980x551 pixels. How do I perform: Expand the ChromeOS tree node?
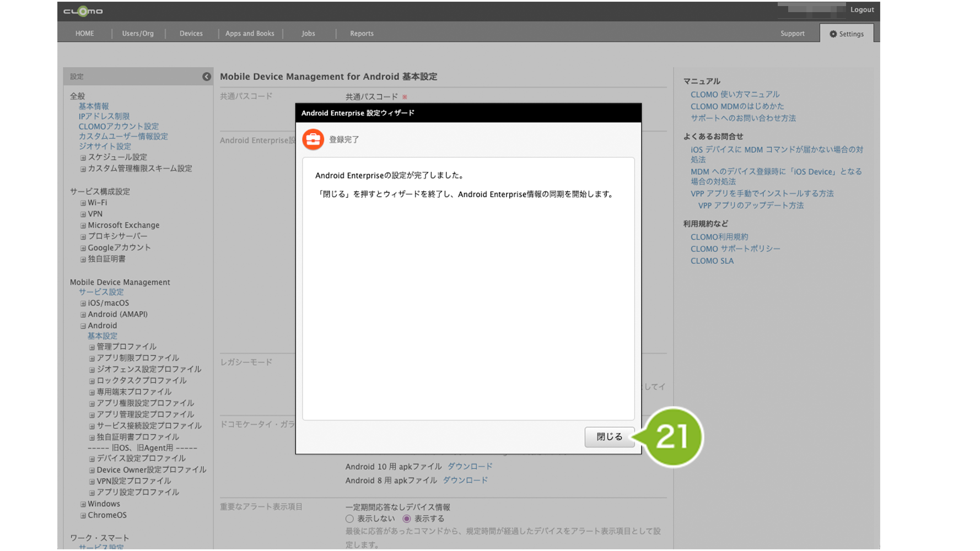point(83,516)
